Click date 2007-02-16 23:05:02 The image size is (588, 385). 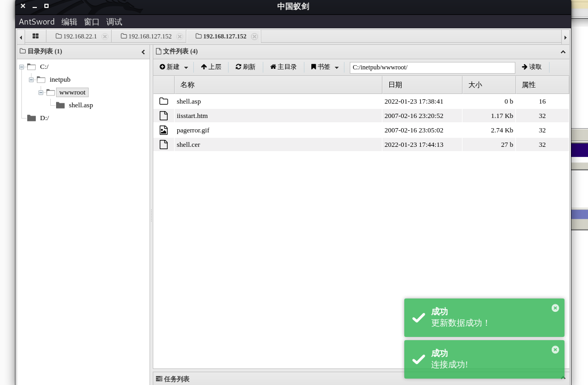(x=413, y=130)
